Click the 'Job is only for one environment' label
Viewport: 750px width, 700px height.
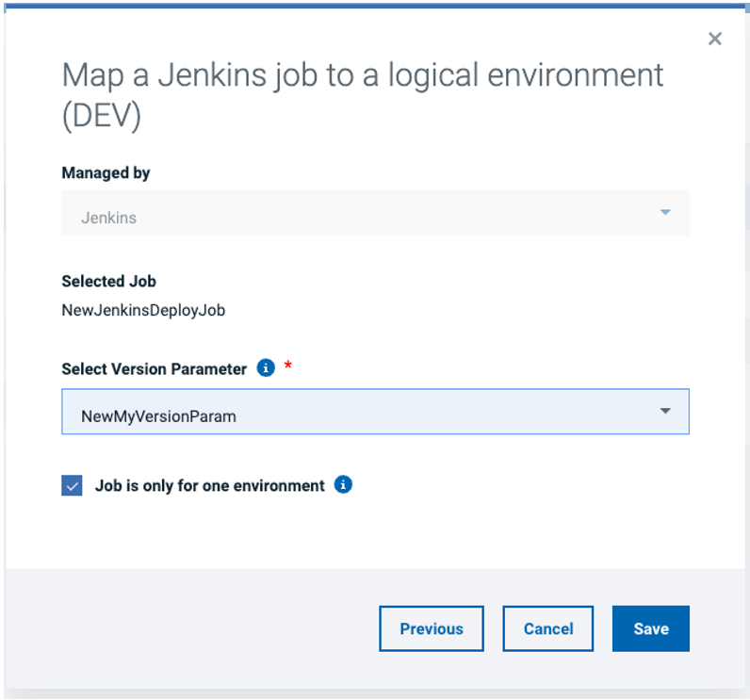pyautogui.click(x=209, y=486)
